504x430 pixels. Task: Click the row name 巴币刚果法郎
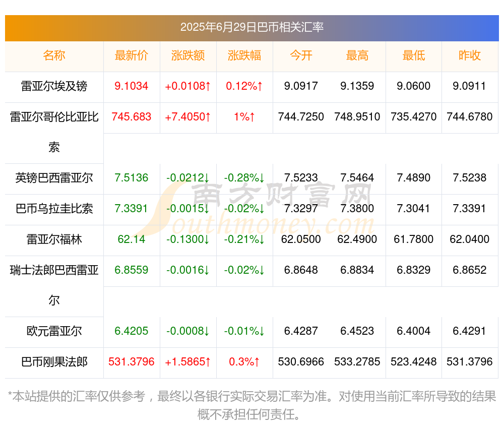click(54, 362)
